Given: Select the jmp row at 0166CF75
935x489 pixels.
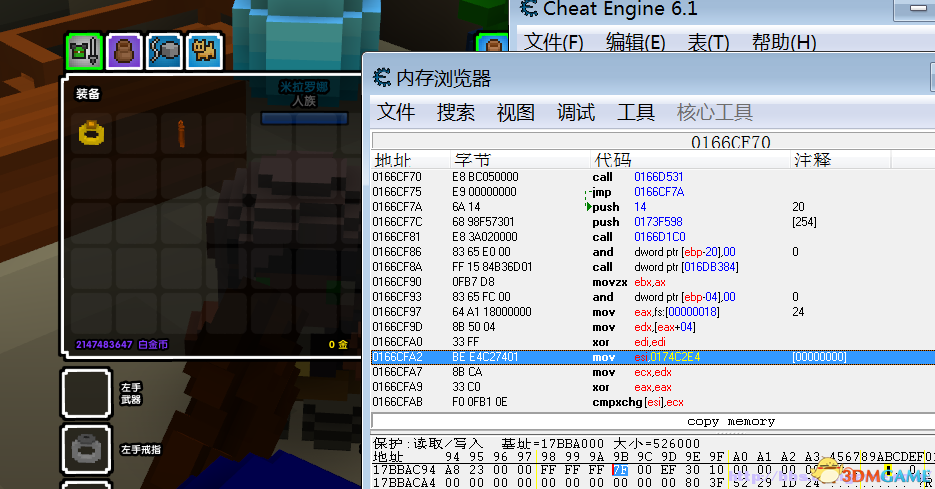Looking at the screenshot, I should 653,192.
